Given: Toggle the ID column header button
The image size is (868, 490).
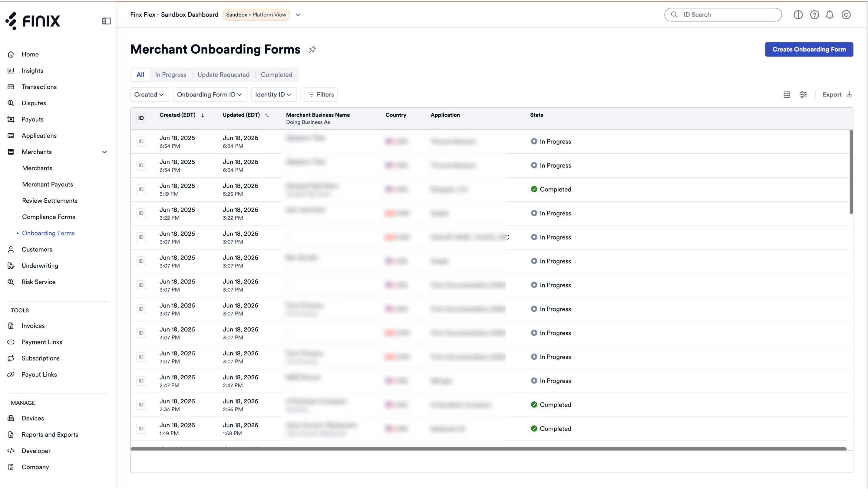Looking at the screenshot, I should click(x=141, y=118).
